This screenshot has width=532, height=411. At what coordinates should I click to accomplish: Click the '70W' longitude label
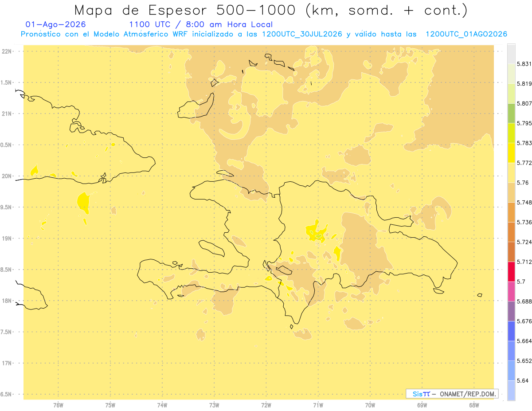click(x=370, y=405)
